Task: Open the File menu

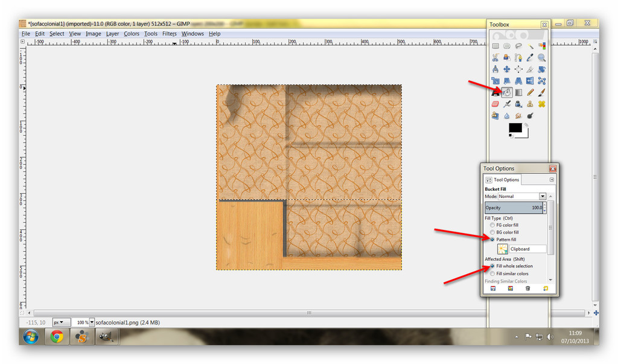Action: tap(25, 34)
